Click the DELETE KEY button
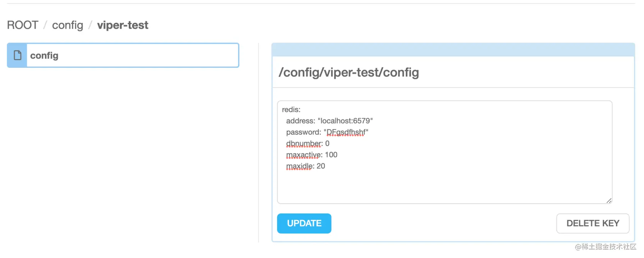Image resolution: width=644 pixels, height=258 pixels. coord(593,224)
